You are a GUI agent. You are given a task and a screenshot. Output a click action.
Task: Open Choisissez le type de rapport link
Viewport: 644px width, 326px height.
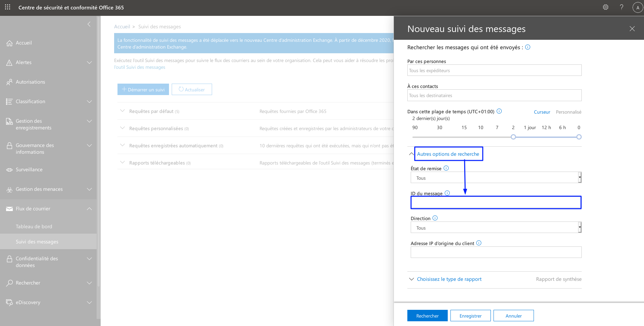[x=449, y=279]
